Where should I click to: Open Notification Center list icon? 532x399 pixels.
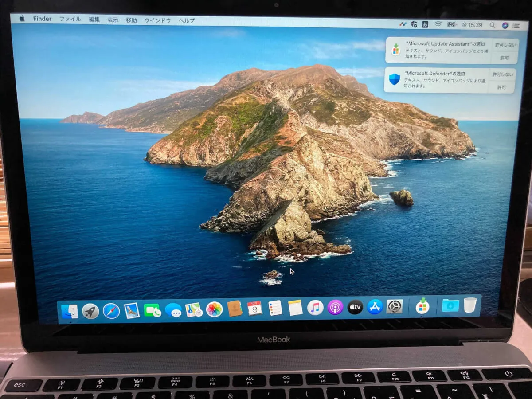[x=517, y=26]
